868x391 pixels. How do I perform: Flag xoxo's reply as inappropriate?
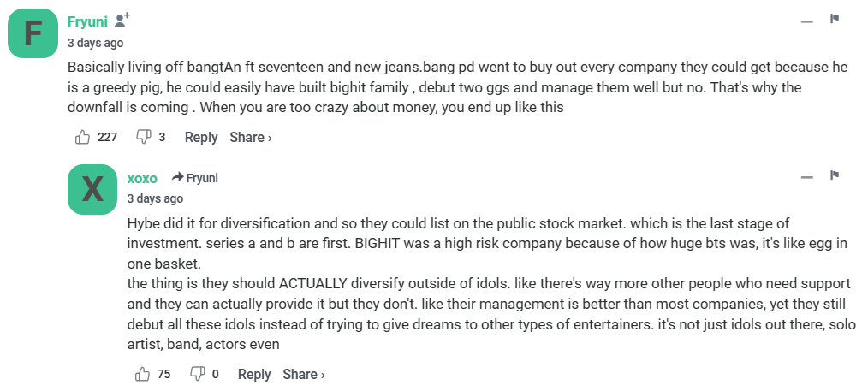pyautogui.click(x=835, y=176)
